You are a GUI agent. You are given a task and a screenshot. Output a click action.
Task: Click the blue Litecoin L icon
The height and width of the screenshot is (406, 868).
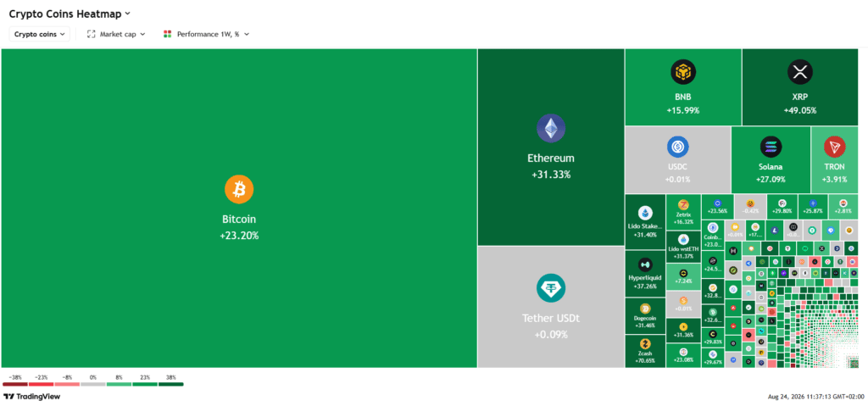[x=775, y=230]
